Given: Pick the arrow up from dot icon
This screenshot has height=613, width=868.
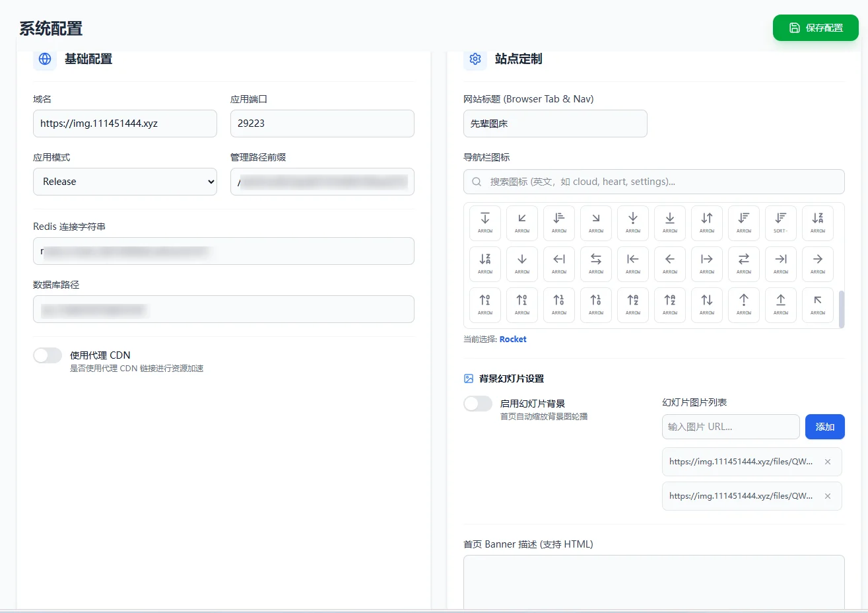Looking at the screenshot, I should coord(744,305).
